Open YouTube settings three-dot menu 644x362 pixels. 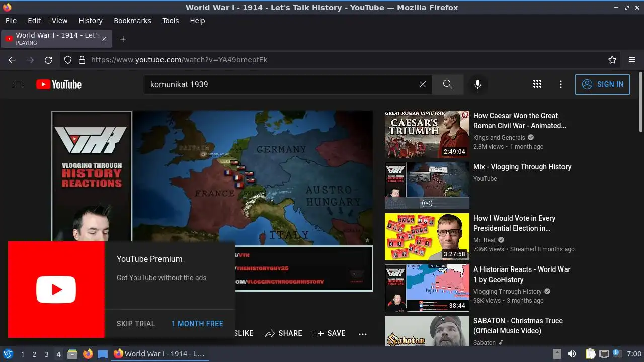561,84
